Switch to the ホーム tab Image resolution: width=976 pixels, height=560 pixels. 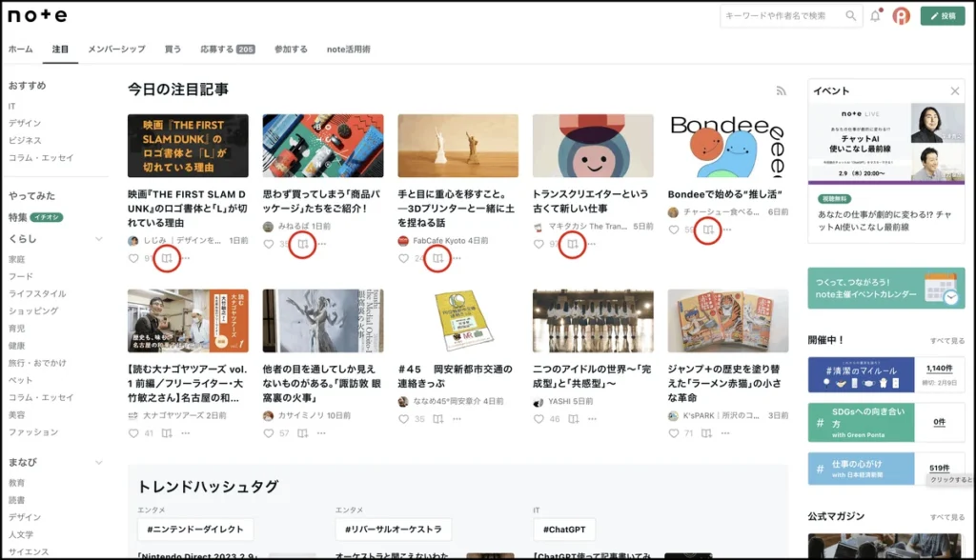pos(21,50)
